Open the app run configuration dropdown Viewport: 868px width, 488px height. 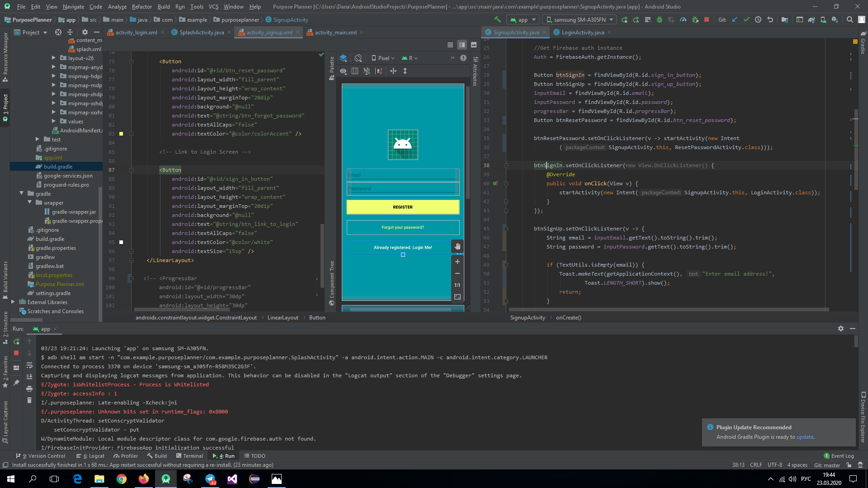(523, 19)
